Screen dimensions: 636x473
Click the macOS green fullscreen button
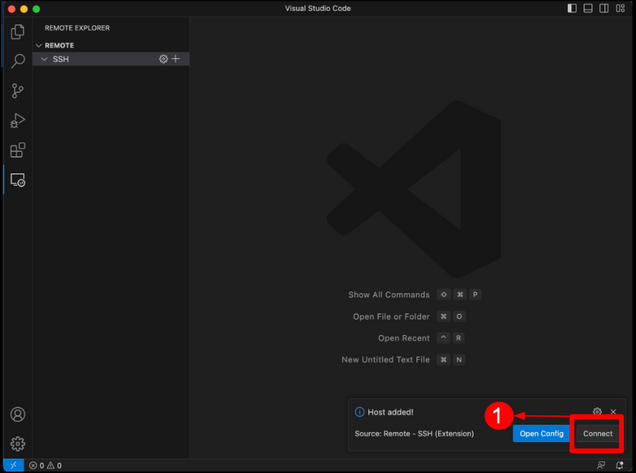click(36, 9)
